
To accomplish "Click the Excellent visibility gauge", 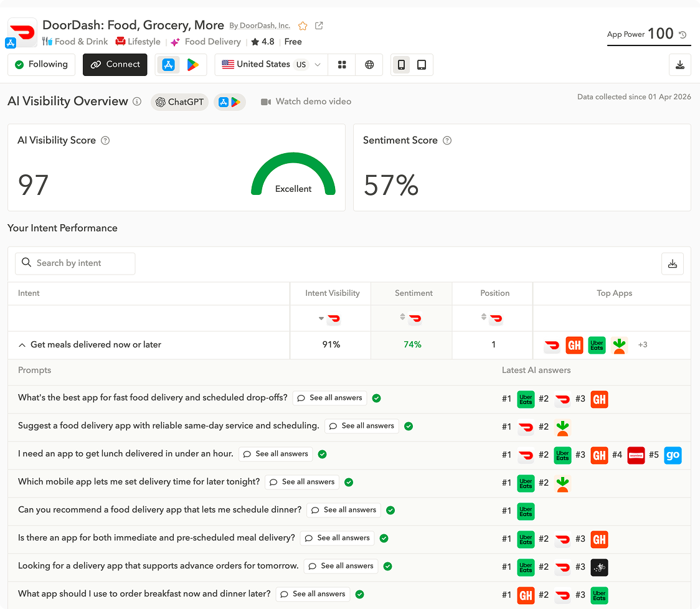I will tap(293, 174).
